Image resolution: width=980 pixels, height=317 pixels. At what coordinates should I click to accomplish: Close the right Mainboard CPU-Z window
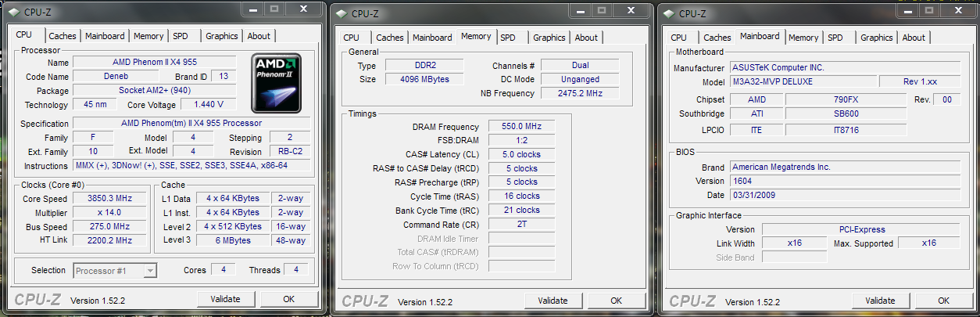tap(959, 9)
